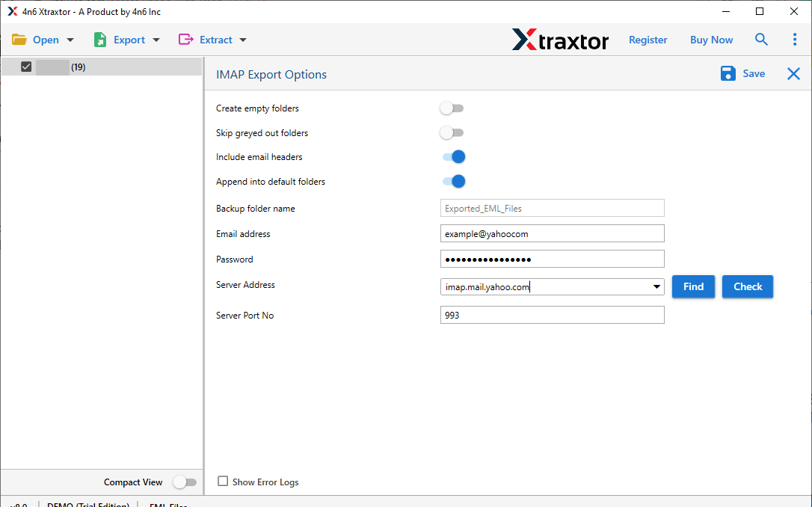This screenshot has height=507, width=812.
Task: Click the Check button
Action: pyautogui.click(x=748, y=287)
